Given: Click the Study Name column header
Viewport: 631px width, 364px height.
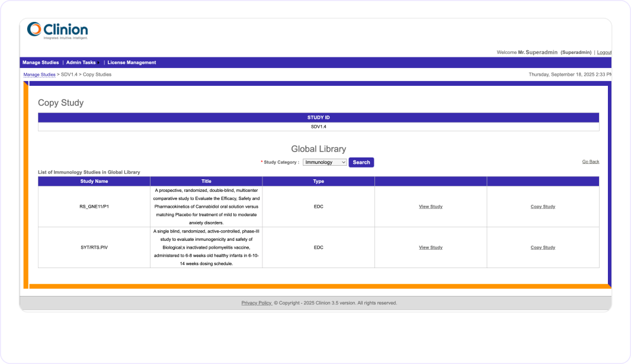Looking at the screenshot, I should 94,181.
